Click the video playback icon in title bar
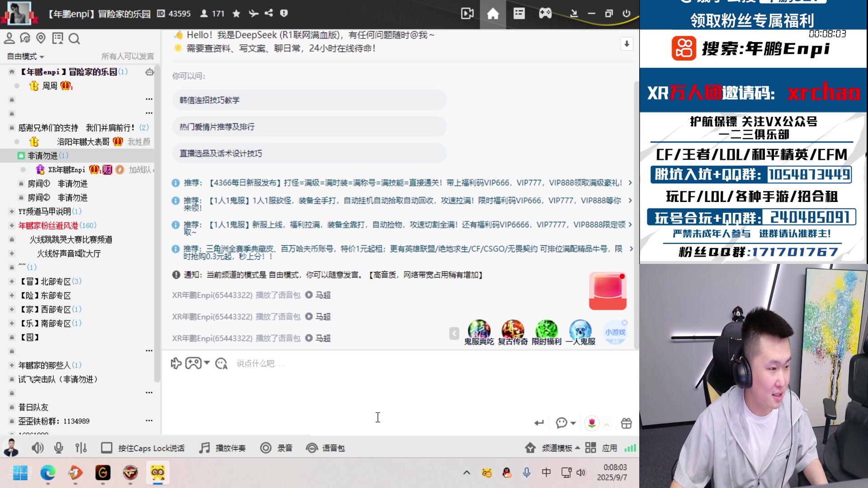This screenshot has width=868, height=488. click(x=467, y=14)
